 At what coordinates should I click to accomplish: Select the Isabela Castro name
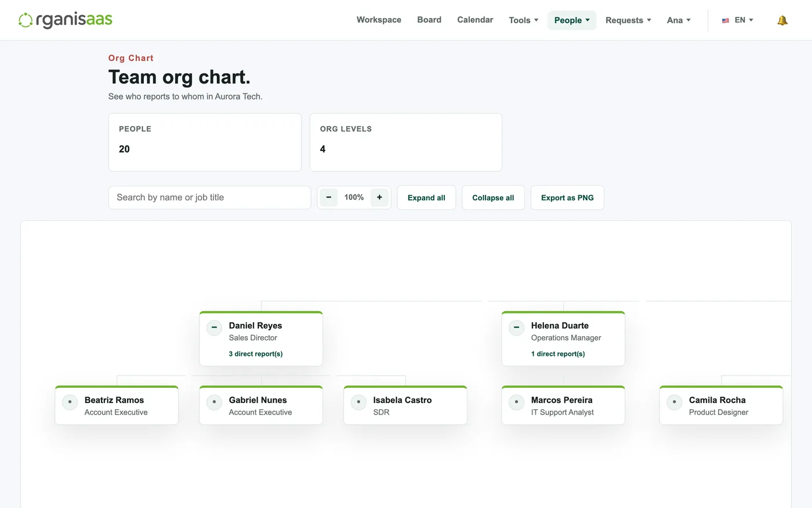[403, 400]
